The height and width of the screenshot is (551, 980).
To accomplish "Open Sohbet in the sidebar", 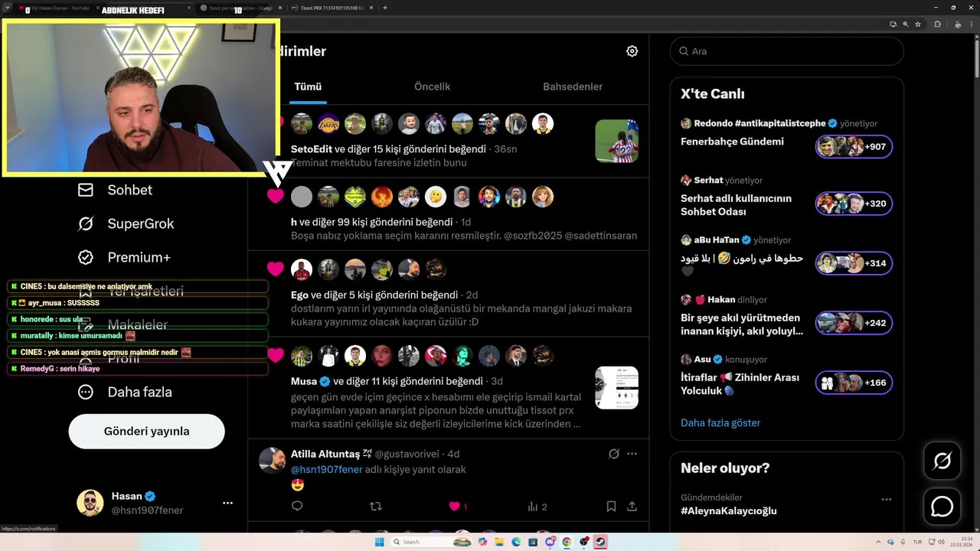I will (116, 190).
